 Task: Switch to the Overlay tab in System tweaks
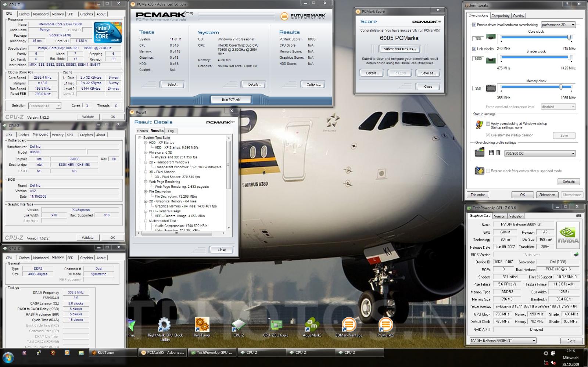click(519, 16)
